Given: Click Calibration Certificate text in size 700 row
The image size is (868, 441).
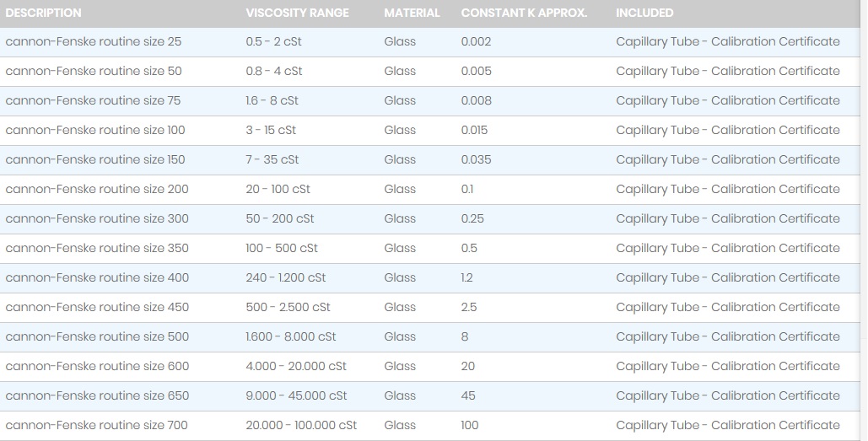Looking at the screenshot, I should pos(775,426).
